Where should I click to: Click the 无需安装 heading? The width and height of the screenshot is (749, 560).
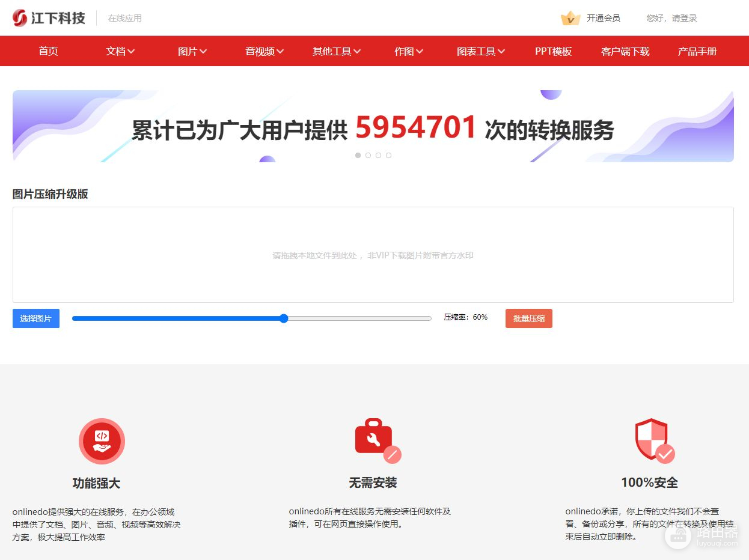coord(373,482)
